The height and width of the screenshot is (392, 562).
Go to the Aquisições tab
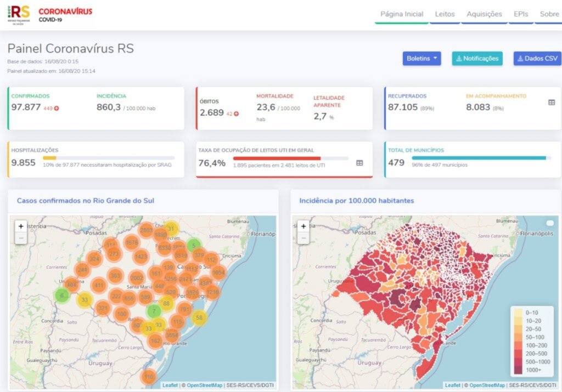[484, 14]
